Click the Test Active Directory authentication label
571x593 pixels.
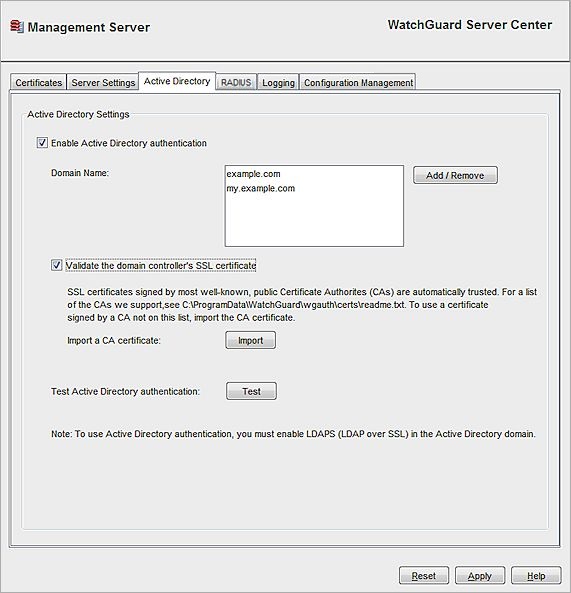(125, 391)
